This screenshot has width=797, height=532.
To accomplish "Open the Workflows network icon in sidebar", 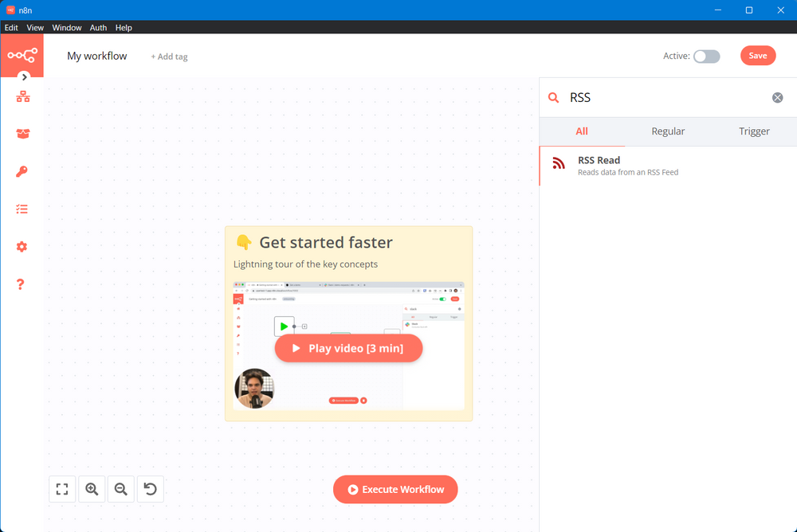I will click(x=22, y=96).
